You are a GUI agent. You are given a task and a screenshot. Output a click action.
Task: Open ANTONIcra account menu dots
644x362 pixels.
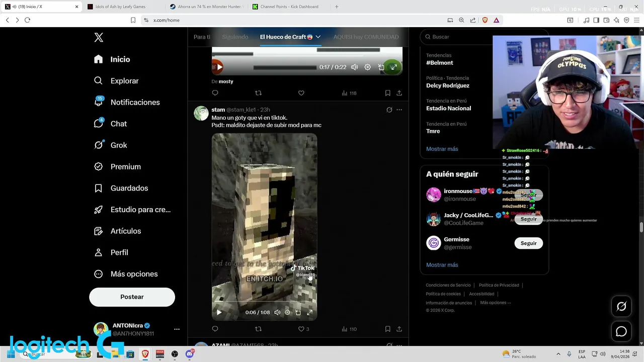[x=177, y=329]
